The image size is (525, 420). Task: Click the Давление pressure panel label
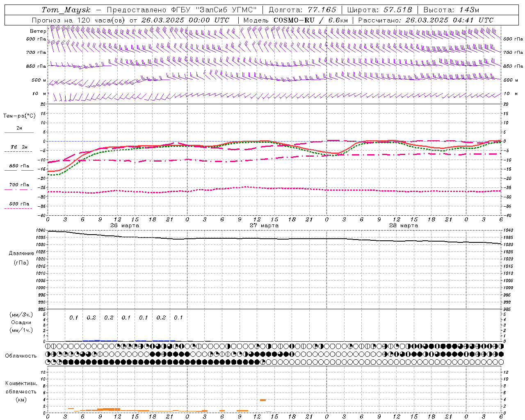point(21,253)
